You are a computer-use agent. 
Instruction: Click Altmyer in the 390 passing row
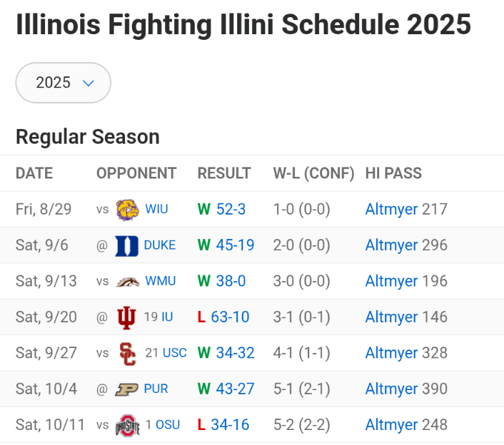(391, 389)
